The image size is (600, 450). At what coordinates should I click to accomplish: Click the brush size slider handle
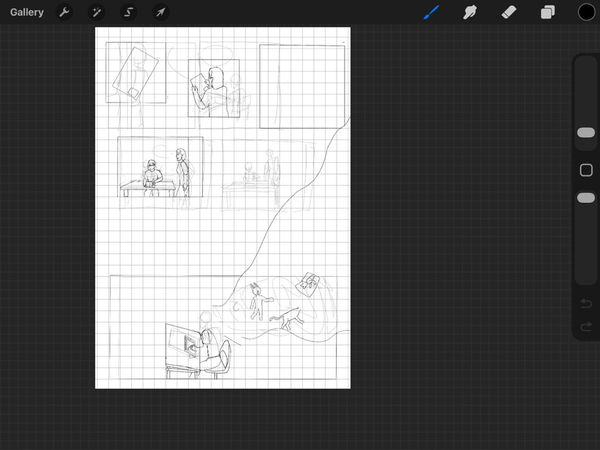click(x=586, y=132)
